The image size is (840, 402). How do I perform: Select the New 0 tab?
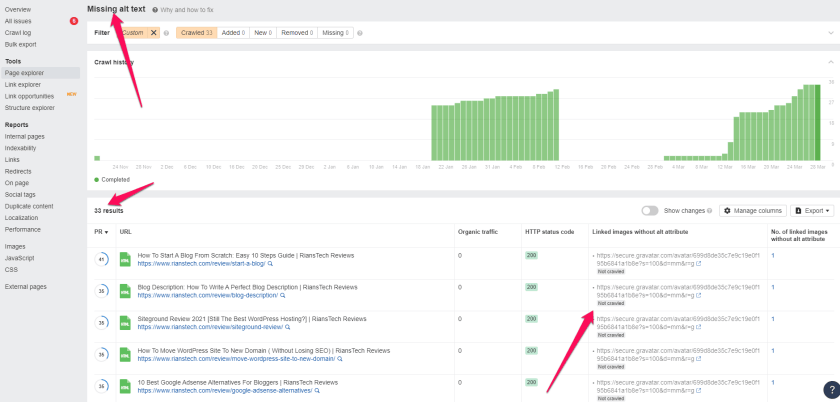(264, 33)
